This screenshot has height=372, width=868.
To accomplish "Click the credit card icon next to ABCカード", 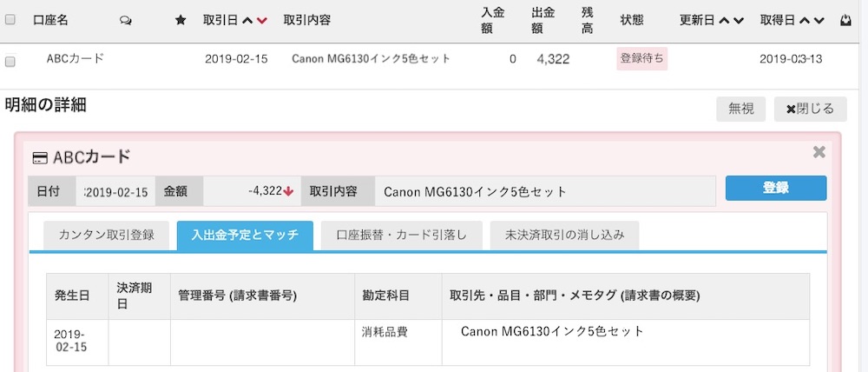I will pyautogui.click(x=40, y=158).
